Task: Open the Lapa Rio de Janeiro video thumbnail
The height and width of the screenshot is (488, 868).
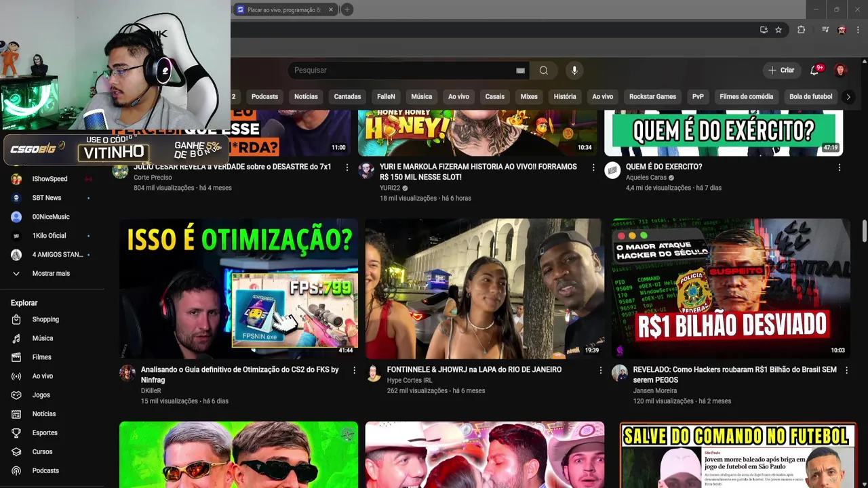Action: click(x=484, y=288)
